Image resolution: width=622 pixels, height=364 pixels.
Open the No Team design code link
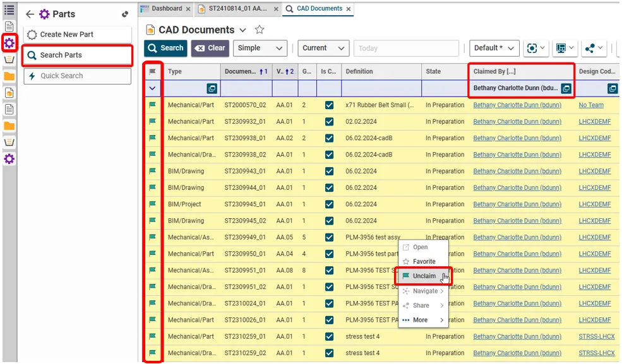[590, 105]
